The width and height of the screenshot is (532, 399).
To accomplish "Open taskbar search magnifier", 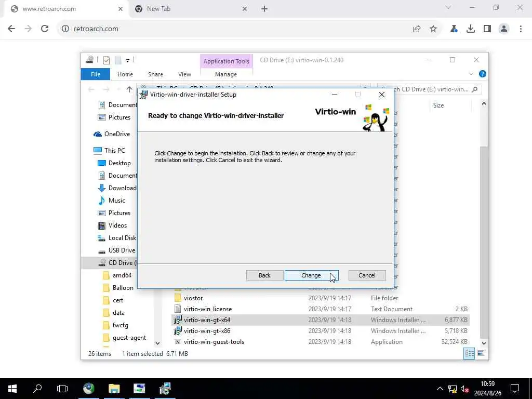I will (37, 389).
